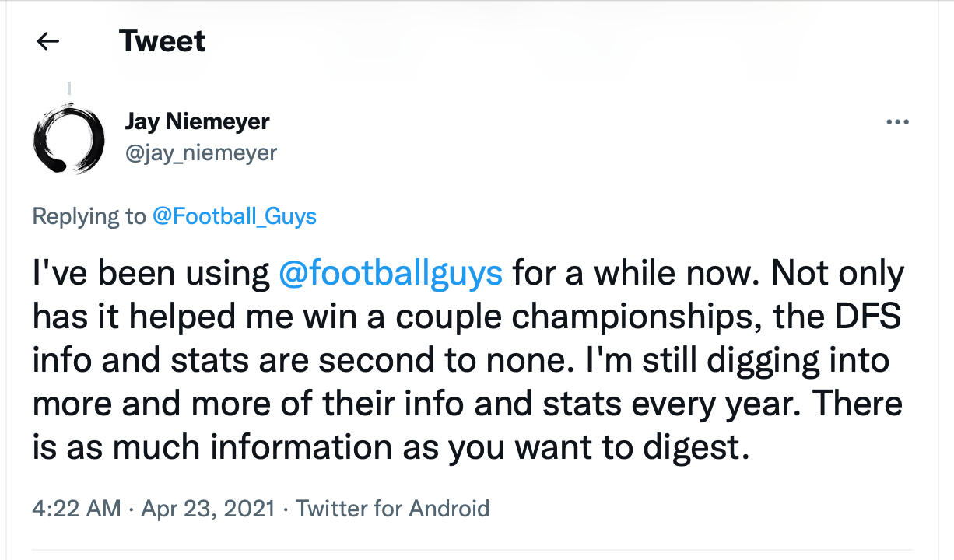Click the "Replying to" label
Screen dimensions: 954x560
click(89, 215)
